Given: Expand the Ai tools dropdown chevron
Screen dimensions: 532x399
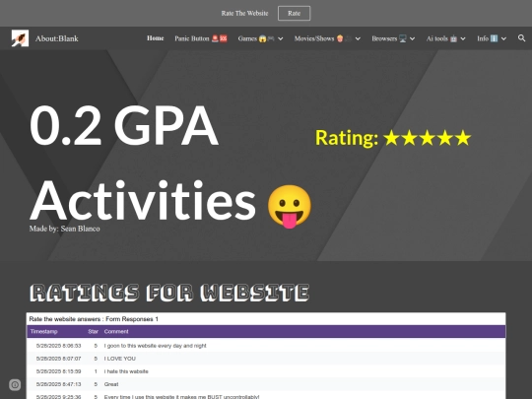Looking at the screenshot, I should tap(463, 38).
